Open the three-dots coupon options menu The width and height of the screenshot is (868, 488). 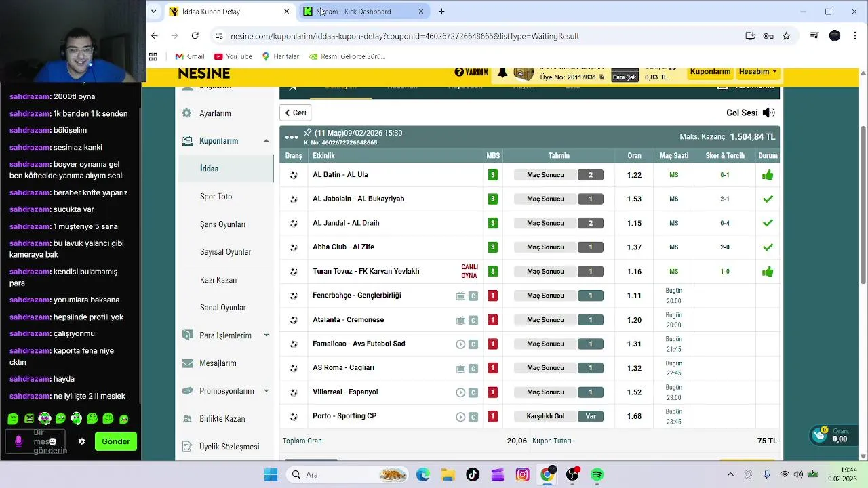292,137
